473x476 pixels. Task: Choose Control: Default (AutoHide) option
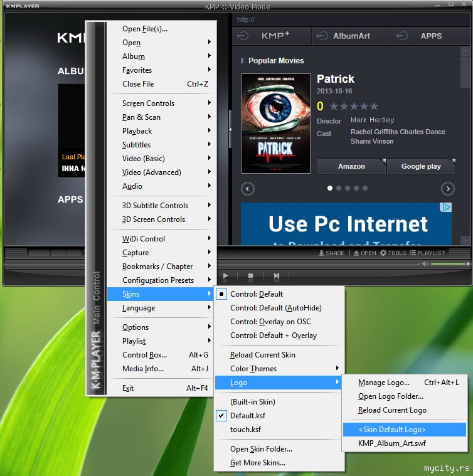click(x=279, y=308)
